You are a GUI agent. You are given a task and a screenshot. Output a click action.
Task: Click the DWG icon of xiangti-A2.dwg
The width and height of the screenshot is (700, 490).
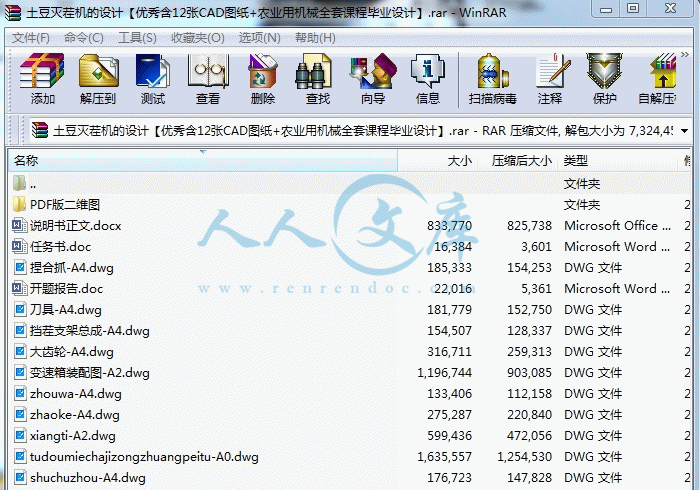(x=19, y=435)
